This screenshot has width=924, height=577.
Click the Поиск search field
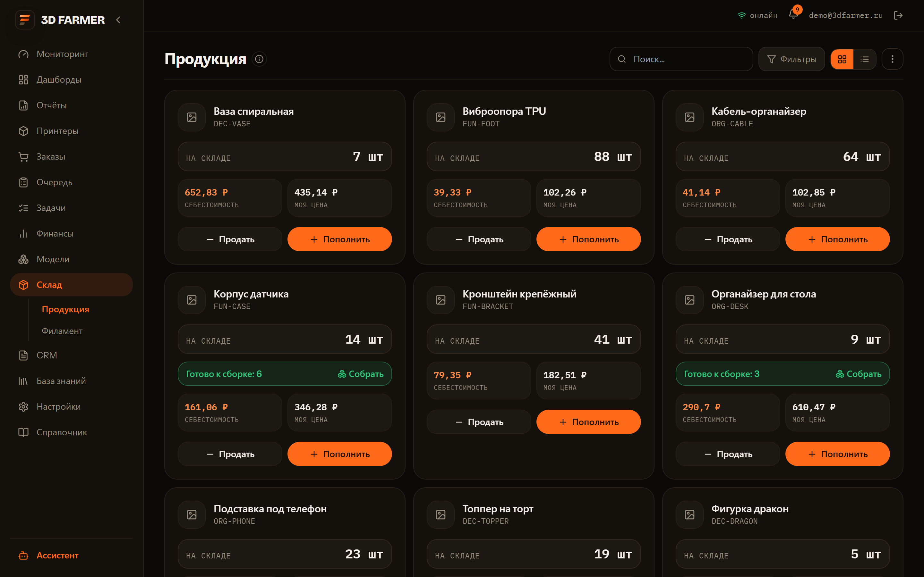(681, 59)
